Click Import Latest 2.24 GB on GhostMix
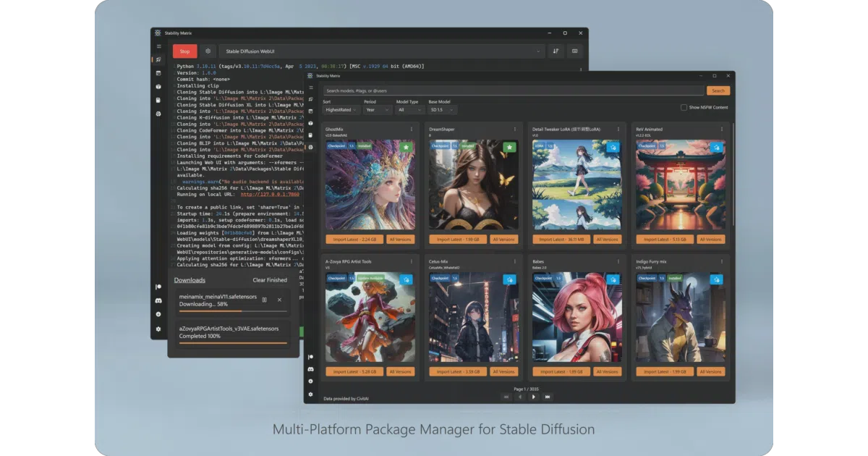This screenshot has width=868, height=456. (x=354, y=240)
